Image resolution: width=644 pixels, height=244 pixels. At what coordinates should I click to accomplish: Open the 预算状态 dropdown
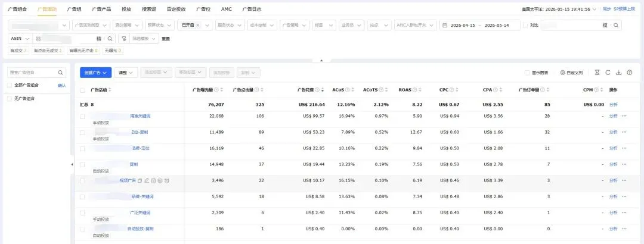(160, 25)
